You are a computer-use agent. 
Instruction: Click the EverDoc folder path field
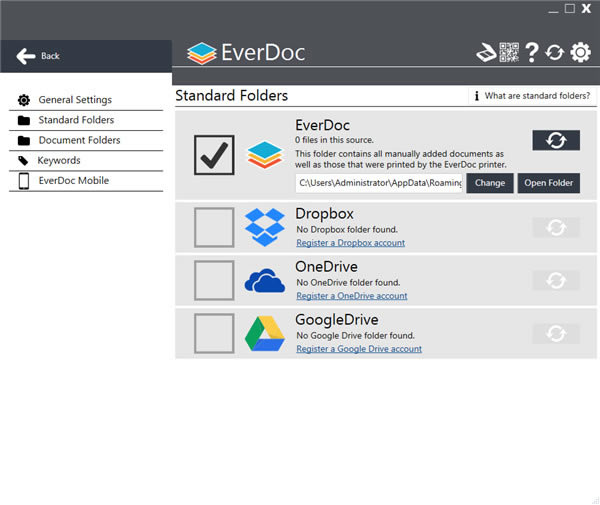tap(379, 183)
